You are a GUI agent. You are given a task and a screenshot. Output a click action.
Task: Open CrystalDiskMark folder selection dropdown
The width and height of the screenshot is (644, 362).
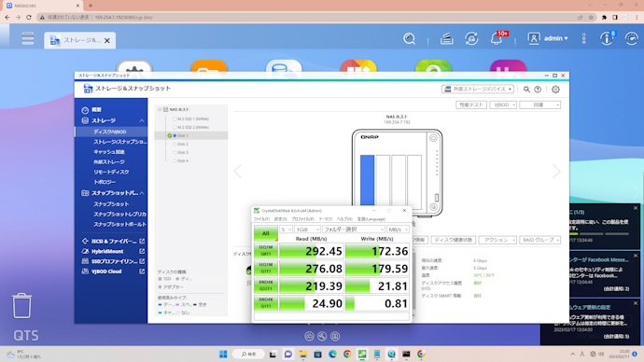pos(353,230)
